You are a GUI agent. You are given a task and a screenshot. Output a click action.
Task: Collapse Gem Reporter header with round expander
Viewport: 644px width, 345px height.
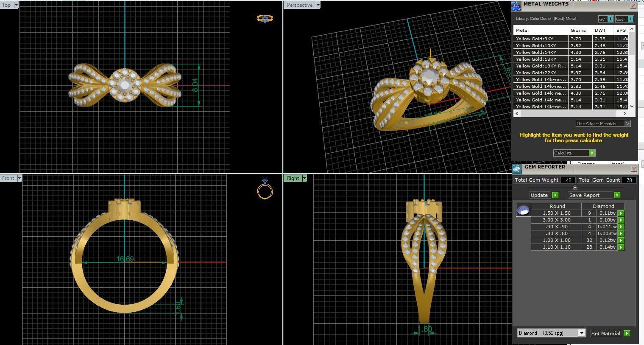[x=575, y=188]
